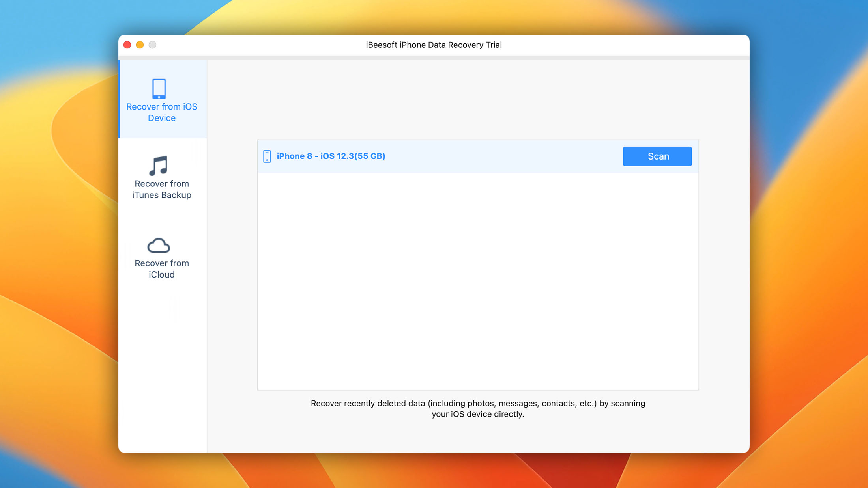868x488 pixels.
Task: Select the iOS device phone icon
Action: click(x=159, y=89)
